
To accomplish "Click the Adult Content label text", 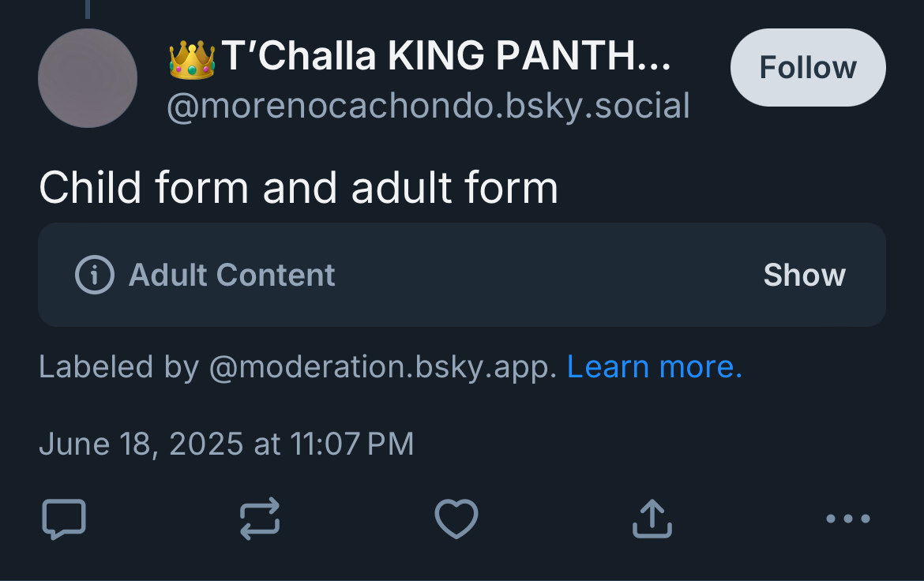I will coord(231,275).
